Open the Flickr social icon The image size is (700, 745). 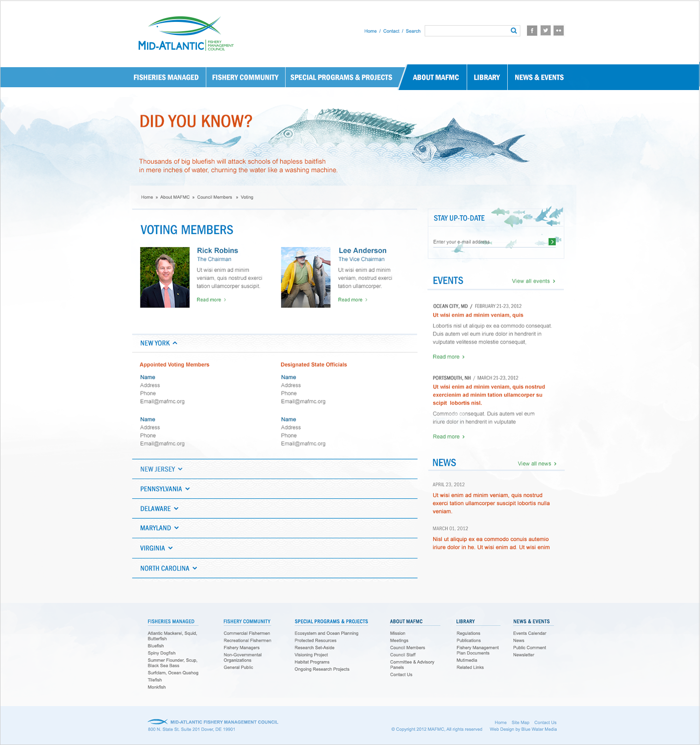559,31
